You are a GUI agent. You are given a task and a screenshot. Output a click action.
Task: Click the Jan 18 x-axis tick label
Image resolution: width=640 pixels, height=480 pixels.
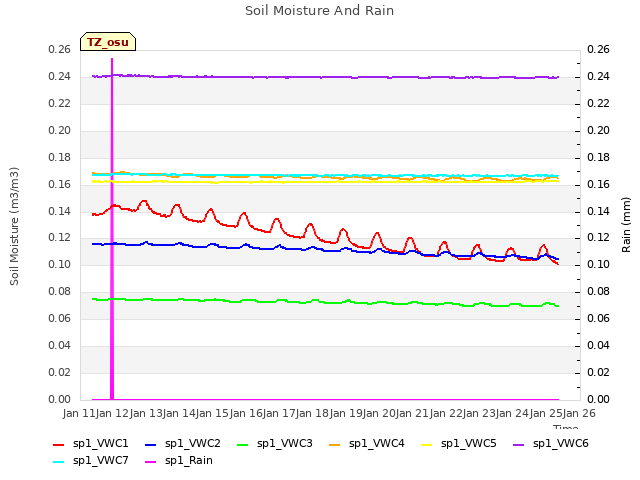(312, 413)
